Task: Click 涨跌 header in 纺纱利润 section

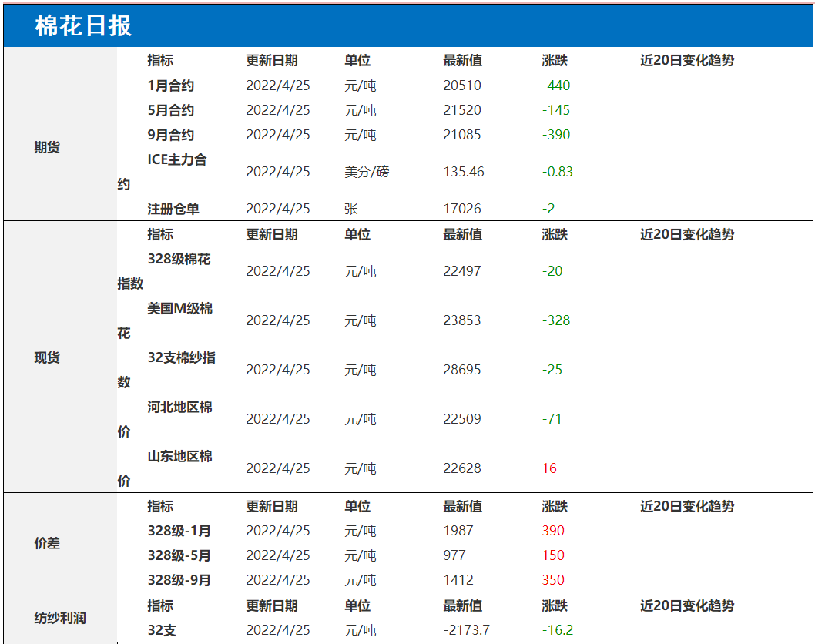Action: (x=555, y=605)
